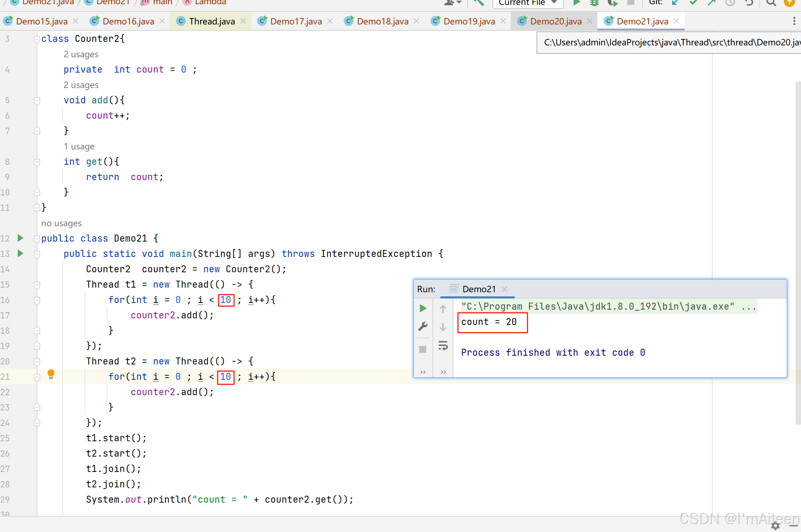The image size is (801, 532).
Task: Close the Demo16.java tab
Action: pos(162,21)
